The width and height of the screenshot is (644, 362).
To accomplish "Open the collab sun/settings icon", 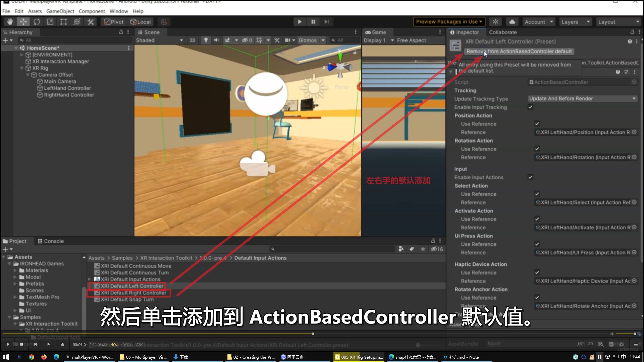I will [x=495, y=22].
